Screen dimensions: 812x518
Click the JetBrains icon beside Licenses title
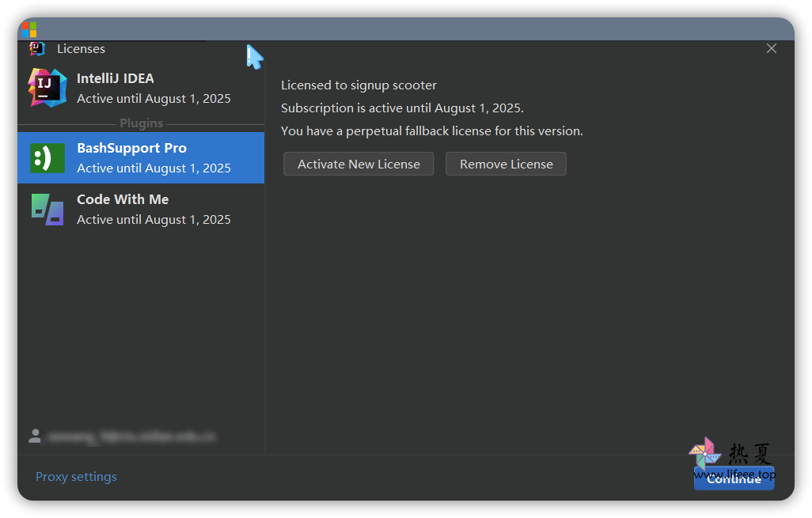click(37, 49)
